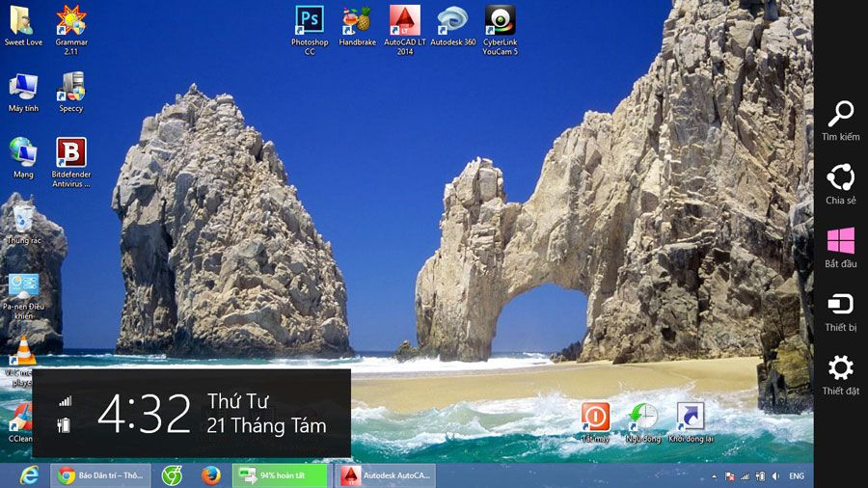Select the Ngủ đông hibernate shortcut
This screenshot has width=868, height=488.
pyautogui.click(x=642, y=417)
